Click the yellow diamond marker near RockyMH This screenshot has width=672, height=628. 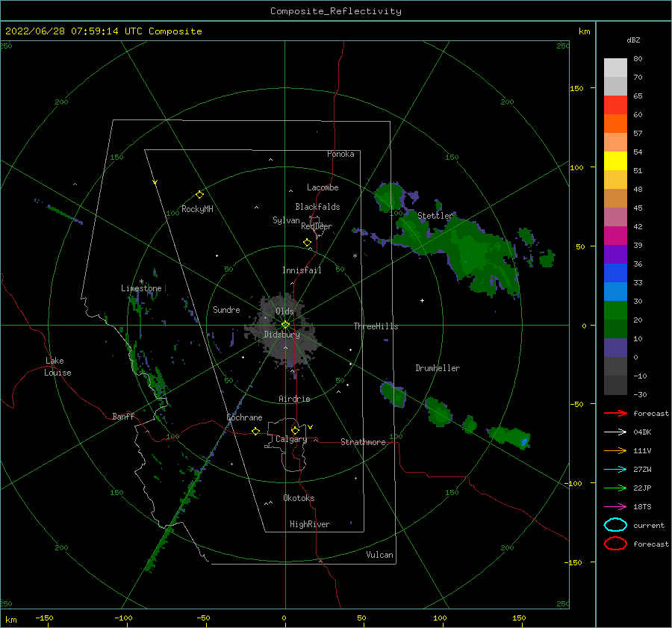click(x=199, y=195)
